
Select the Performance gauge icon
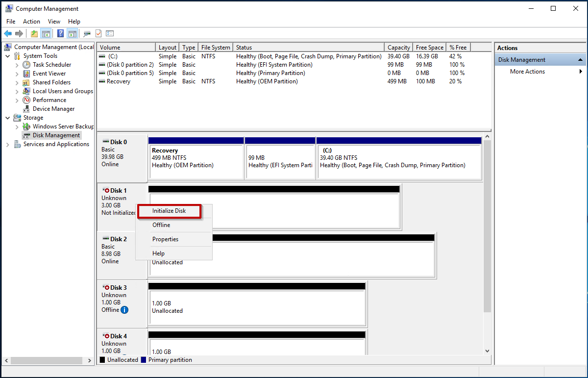point(26,100)
